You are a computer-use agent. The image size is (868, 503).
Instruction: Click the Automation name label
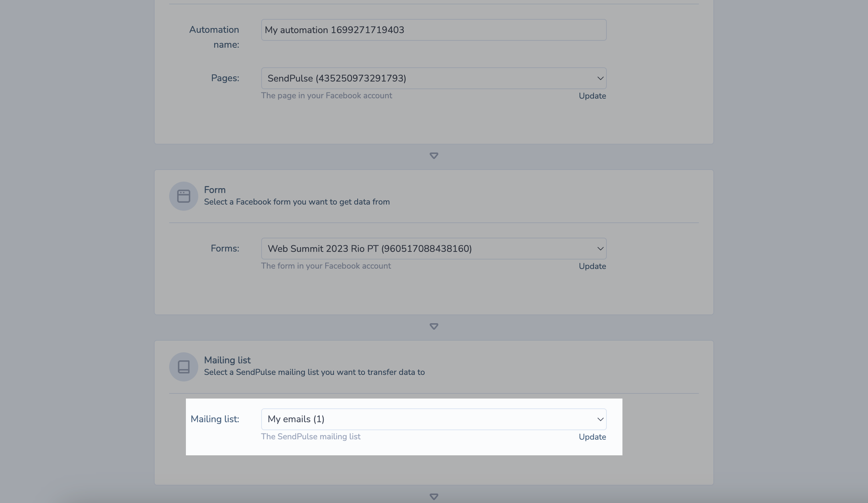[214, 37]
